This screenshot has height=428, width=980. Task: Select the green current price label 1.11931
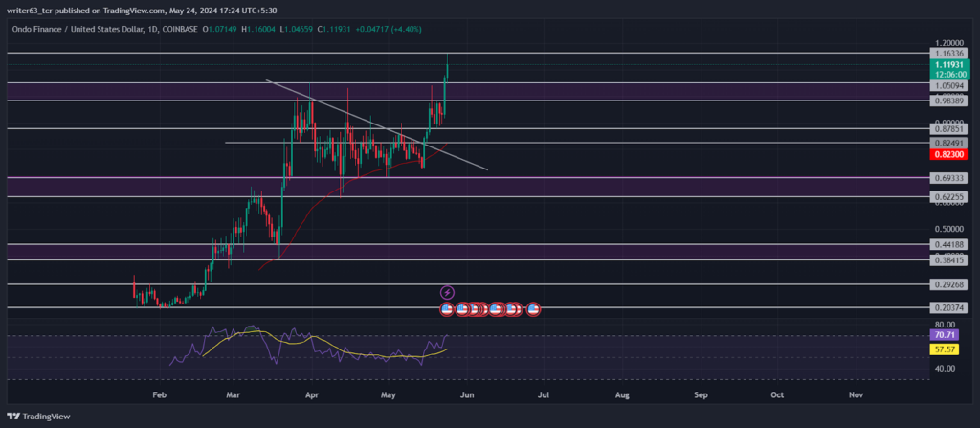(x=950, y=64)
